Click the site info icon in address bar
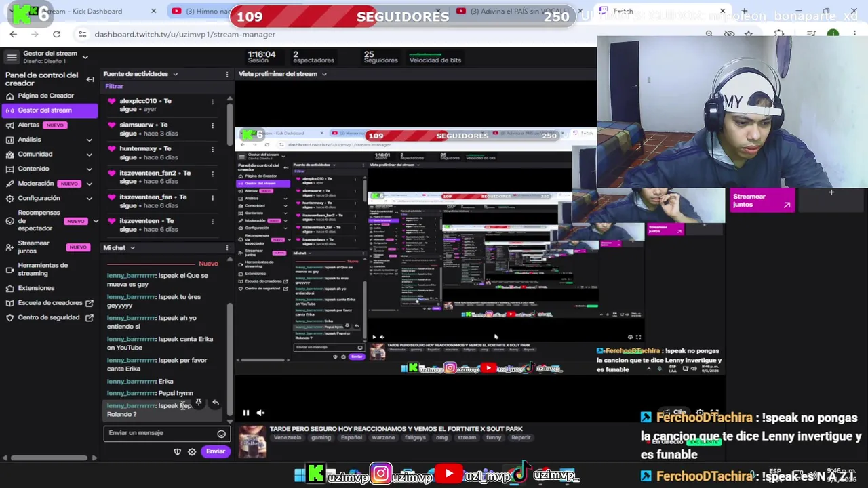The image size is (868, 488). pos(82,34)
